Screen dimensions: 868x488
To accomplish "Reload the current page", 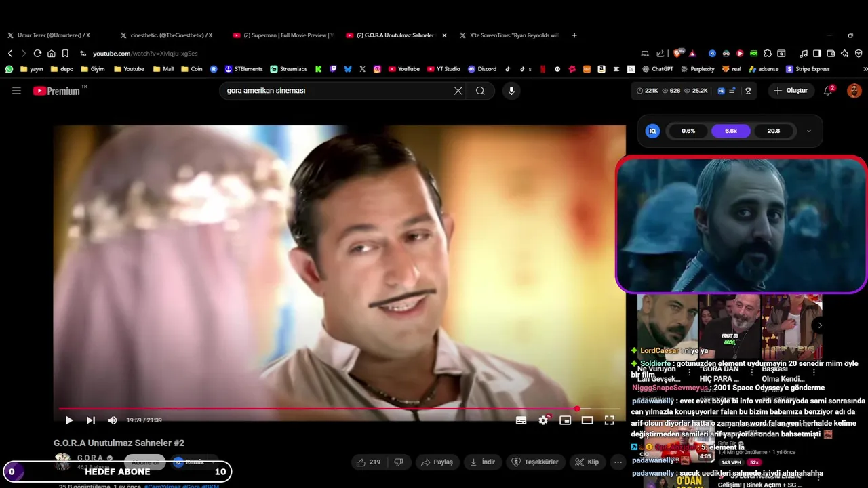I will click(x=37, y=54).
